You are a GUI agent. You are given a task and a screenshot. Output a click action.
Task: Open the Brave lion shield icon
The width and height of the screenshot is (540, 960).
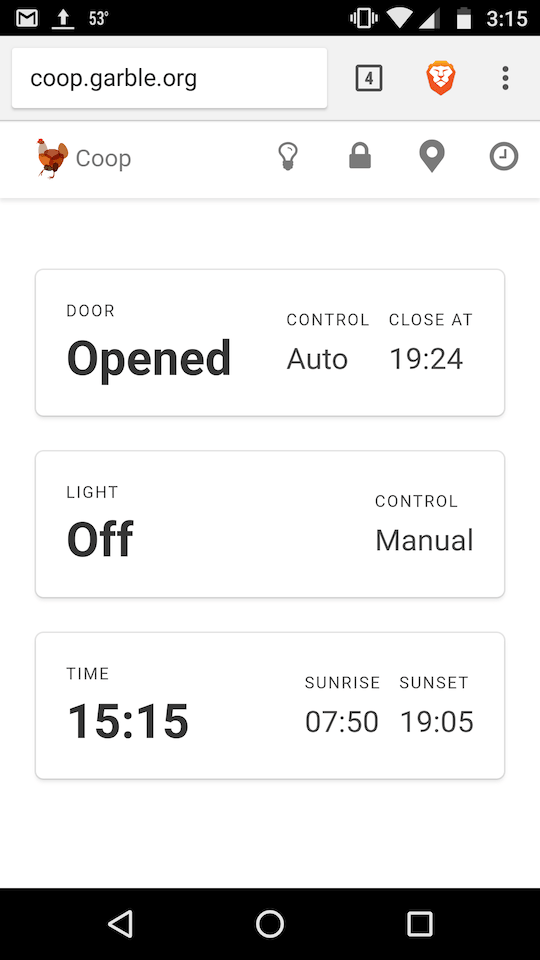pos(441,78)
